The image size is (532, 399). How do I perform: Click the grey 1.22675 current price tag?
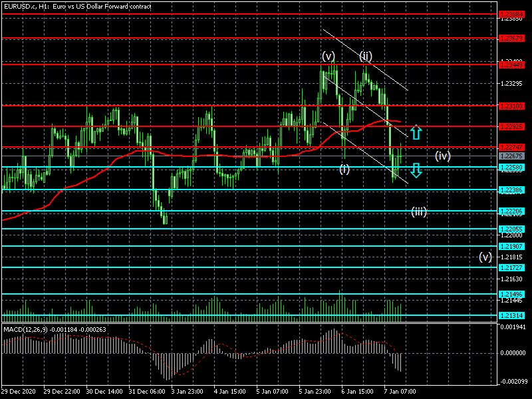click(511, 156)
